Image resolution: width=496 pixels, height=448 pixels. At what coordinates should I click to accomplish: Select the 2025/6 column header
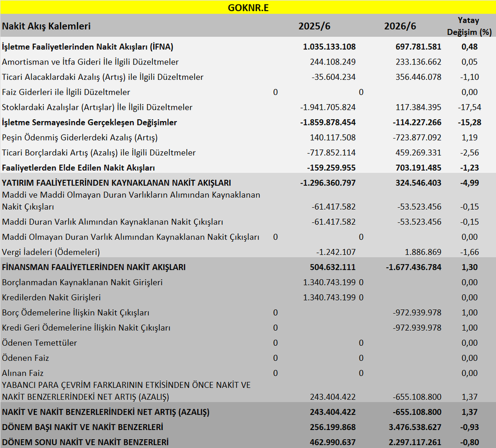(x=314, y=26)
